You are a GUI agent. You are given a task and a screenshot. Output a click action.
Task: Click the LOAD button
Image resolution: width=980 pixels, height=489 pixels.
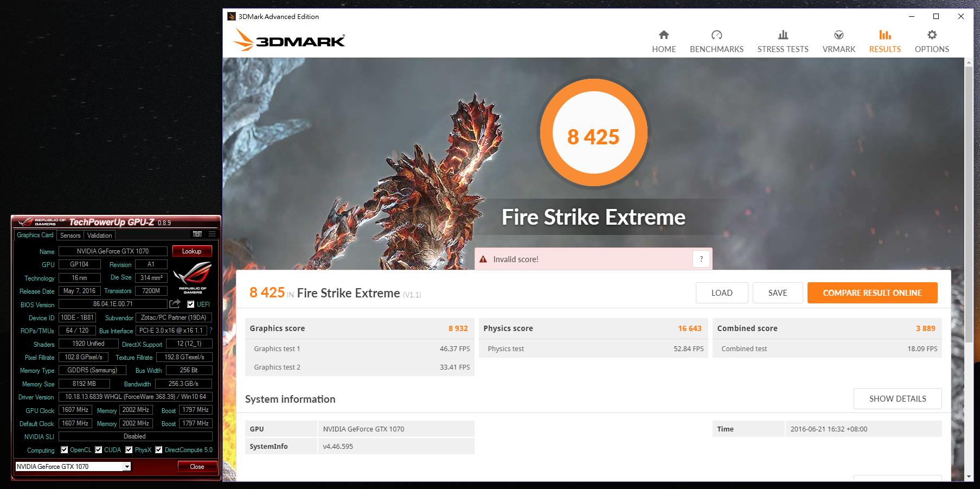(722, 293)
